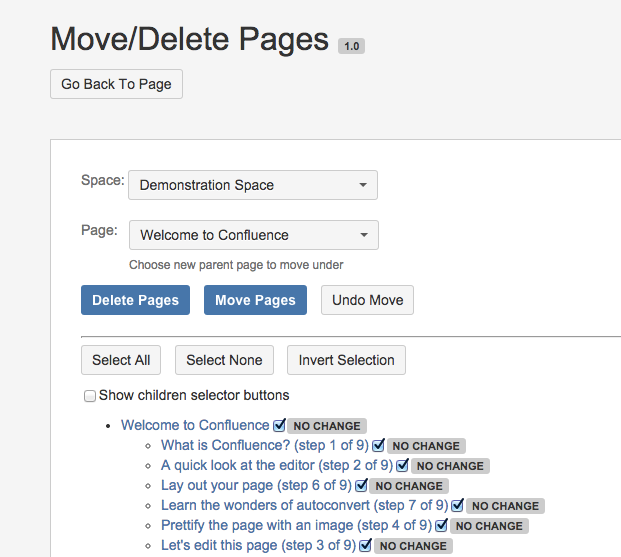Open Prettify the page with an image link
This screenshot has height=557, width=621.
297,525
